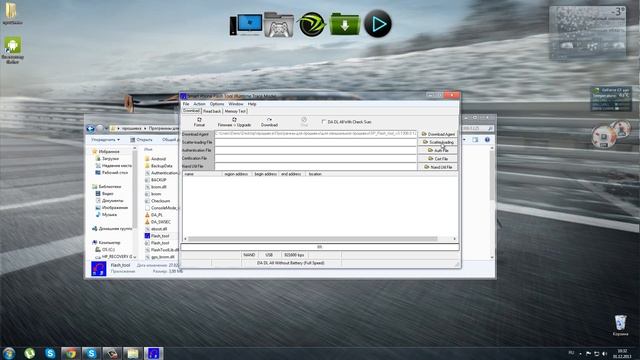Click the NAND status bar entry

pos(249,255)
